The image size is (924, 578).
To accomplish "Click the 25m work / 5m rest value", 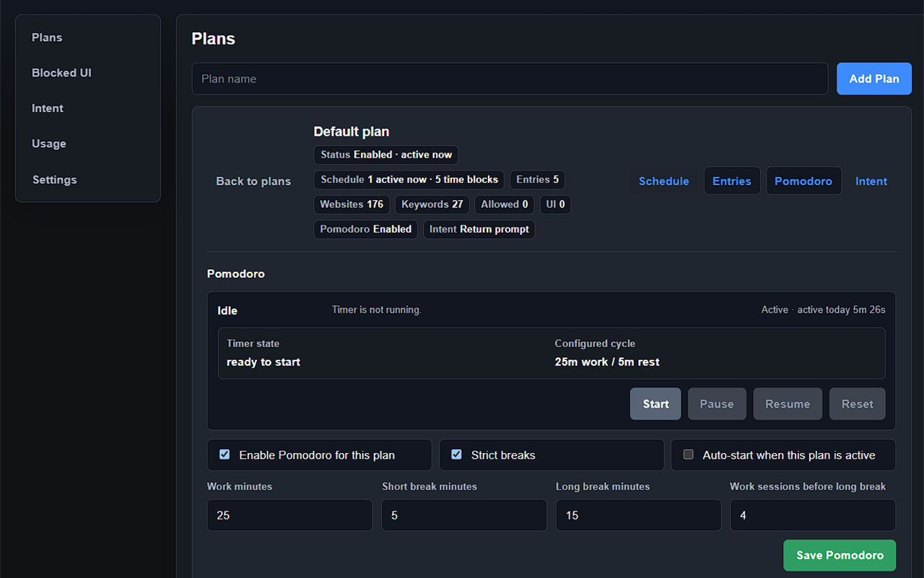I will 607,362.
